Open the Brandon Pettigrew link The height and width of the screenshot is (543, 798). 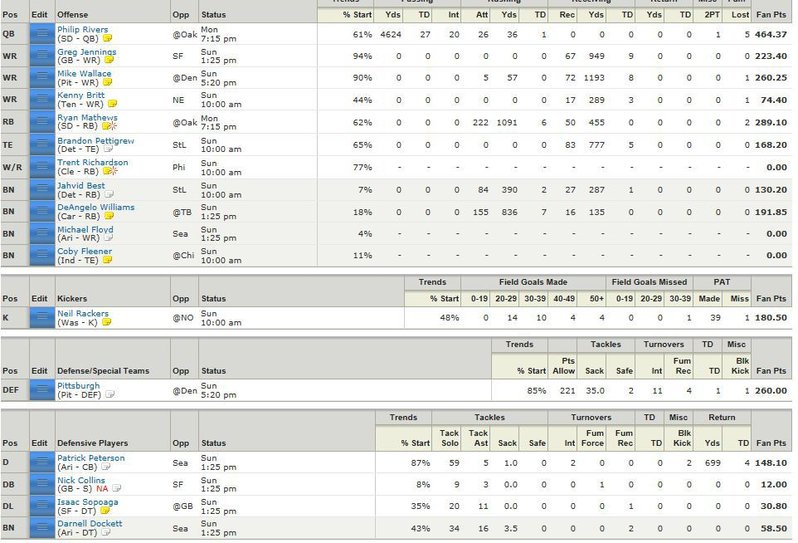pyautogui.click(x=96, y=140)
